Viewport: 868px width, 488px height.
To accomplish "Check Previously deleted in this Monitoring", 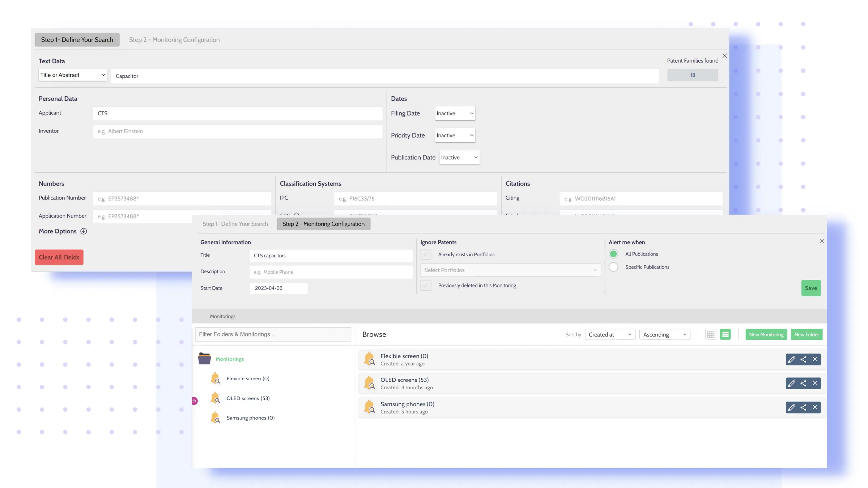I will pyautogui.click(x=426, y=286).
